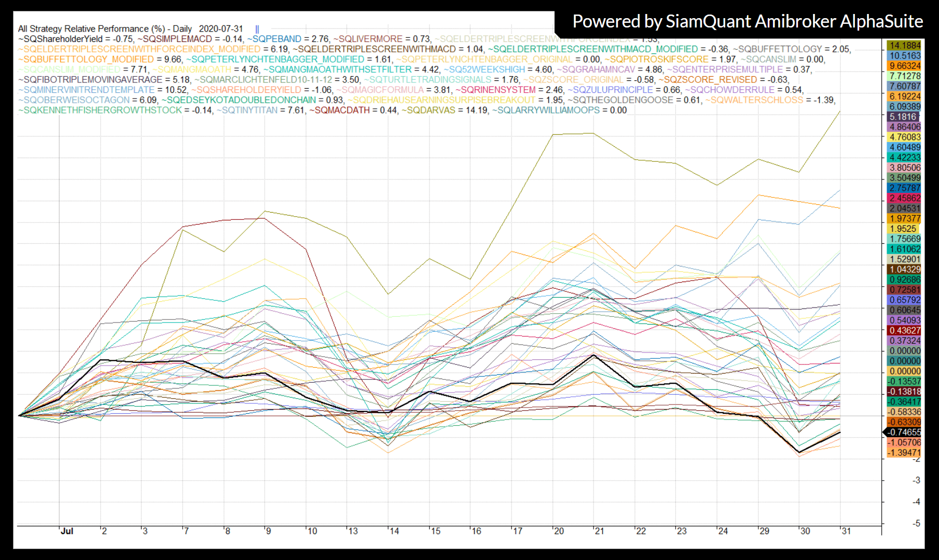Viewport: 939px width, 560px height.
Task: Click the orange 9.66324 value label
Action: click(905, 66)
